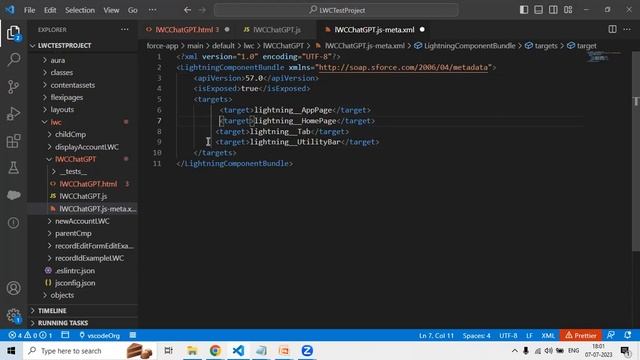
Task: Open the Accounts icon in activity bar
Action: (x=13, y=288)
